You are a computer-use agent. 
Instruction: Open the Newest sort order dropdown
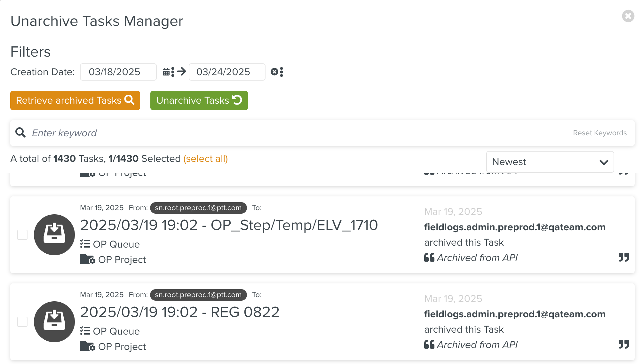pyautogui.click(x=550, y=162)
